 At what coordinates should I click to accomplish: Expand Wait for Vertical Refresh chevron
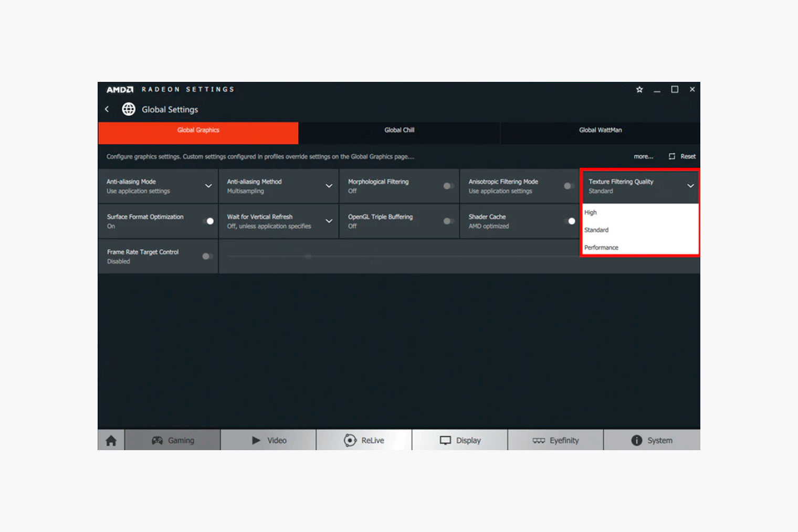tap(329, 221)
